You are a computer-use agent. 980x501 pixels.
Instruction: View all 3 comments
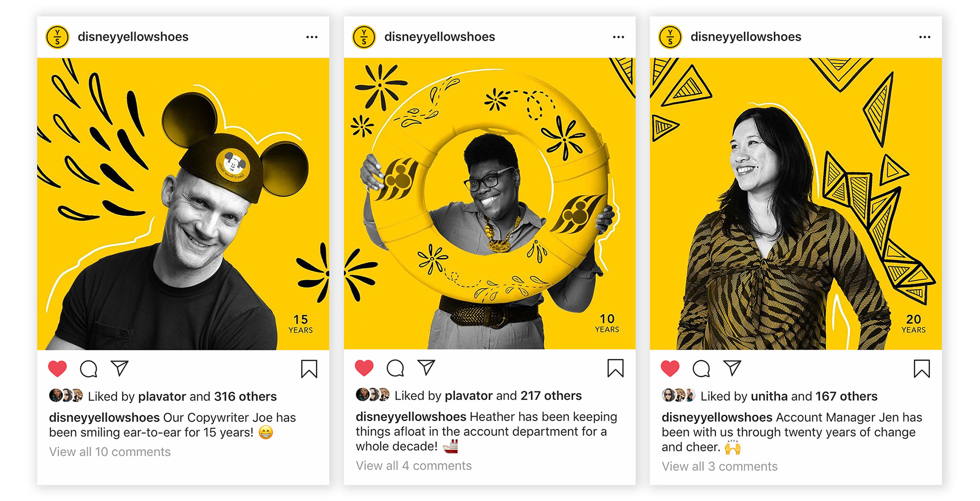coord(720,466)
